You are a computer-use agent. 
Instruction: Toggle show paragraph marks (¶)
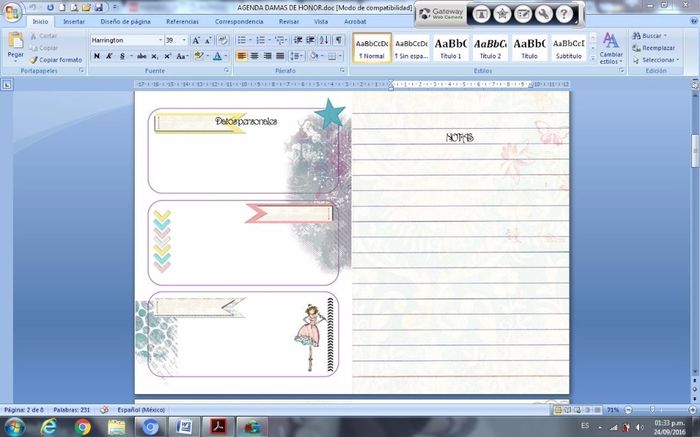[x=339, y=40]
